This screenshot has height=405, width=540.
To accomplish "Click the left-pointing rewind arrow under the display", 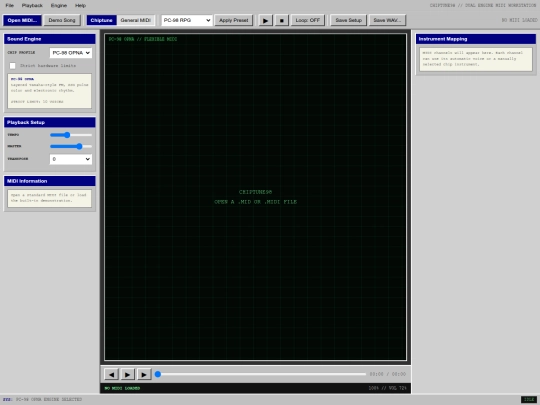I will coord(111,374).
